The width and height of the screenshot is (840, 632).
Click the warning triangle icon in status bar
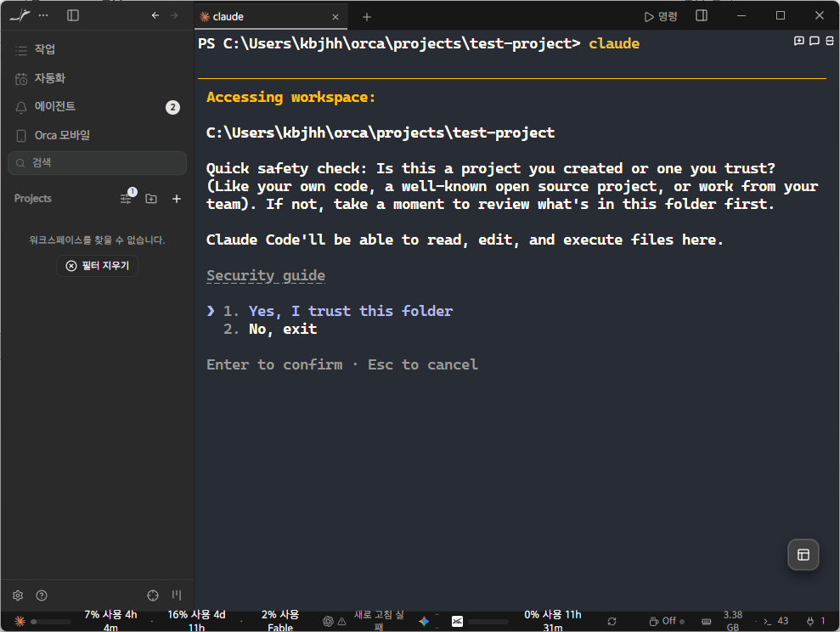coord(341,622)
